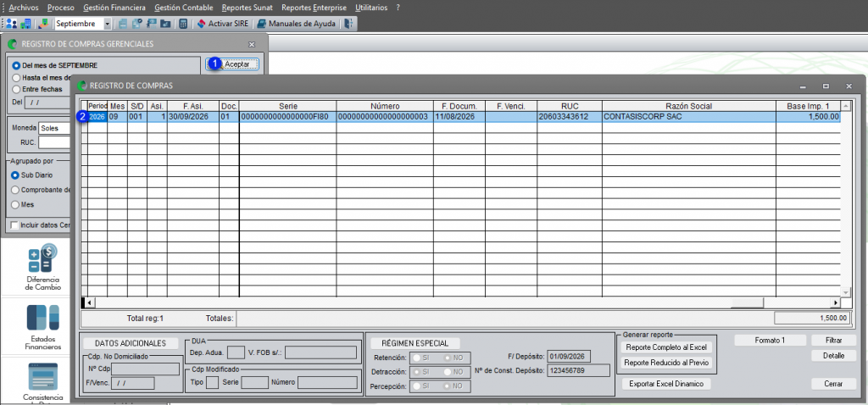868x405 pixels.
Task: Click Exportar Excel Dinamico button
Action: [x=666, y=384]
